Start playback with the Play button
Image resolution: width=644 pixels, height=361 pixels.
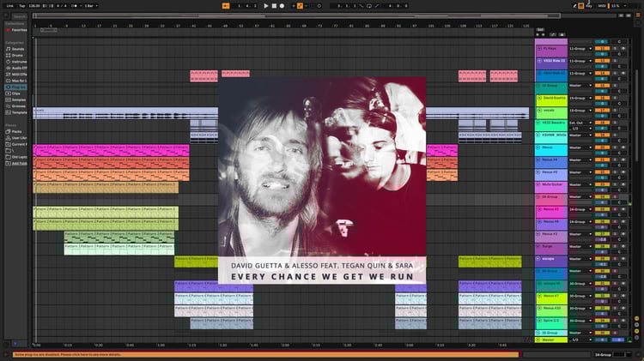pyautogui.click(x=266, y=6)
